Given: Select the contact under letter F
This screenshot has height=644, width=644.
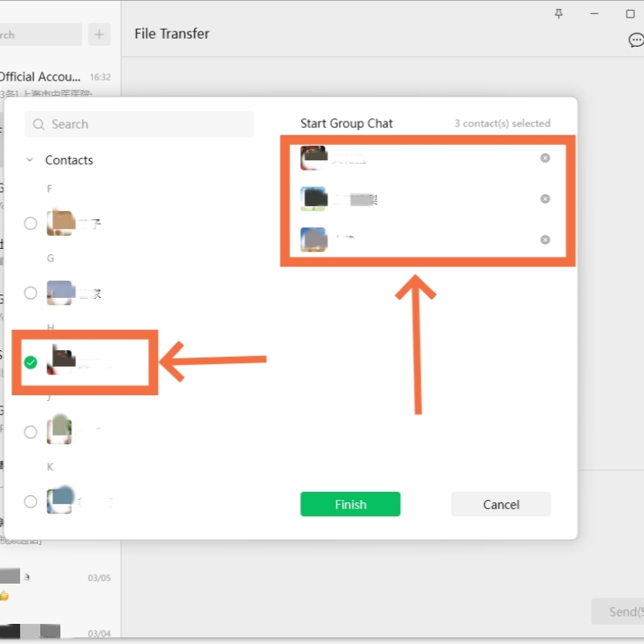Looking at the screenshot, I should point(31,224).
